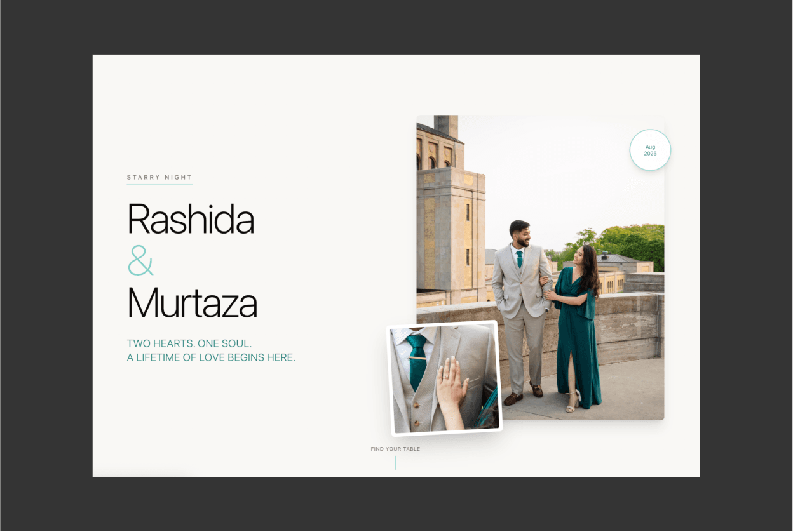This screenshot has height=532, width=793.
Task: Open the small inset photo thumbnail
Action: click(445, 378)
